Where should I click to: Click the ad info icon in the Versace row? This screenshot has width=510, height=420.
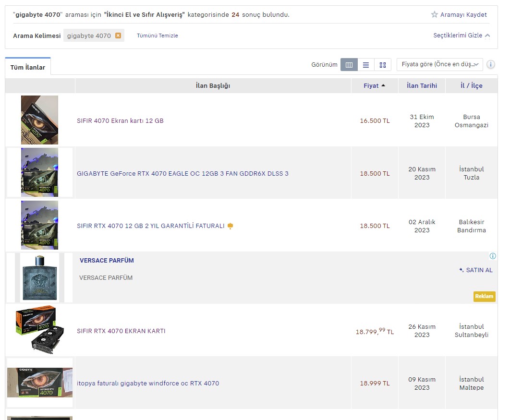click(493, 256)
